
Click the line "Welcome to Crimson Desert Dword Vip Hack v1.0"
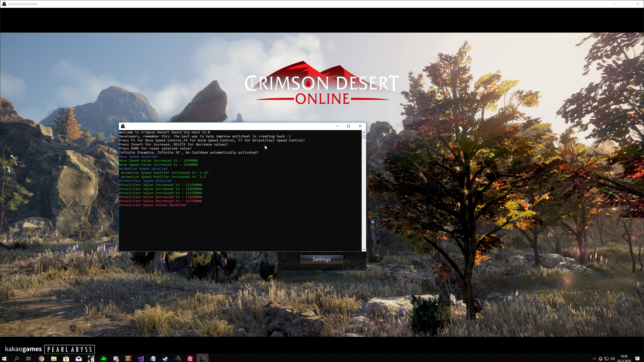click(164, 132)
